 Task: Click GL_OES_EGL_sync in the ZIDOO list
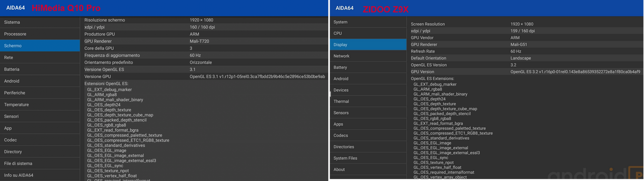pyautogui.click(x=431, y=158)
